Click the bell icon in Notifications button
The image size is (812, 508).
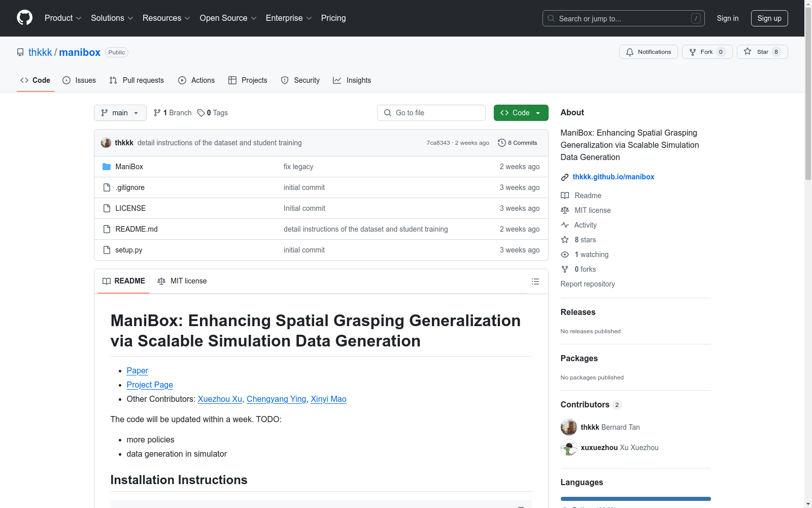(630, 52)
